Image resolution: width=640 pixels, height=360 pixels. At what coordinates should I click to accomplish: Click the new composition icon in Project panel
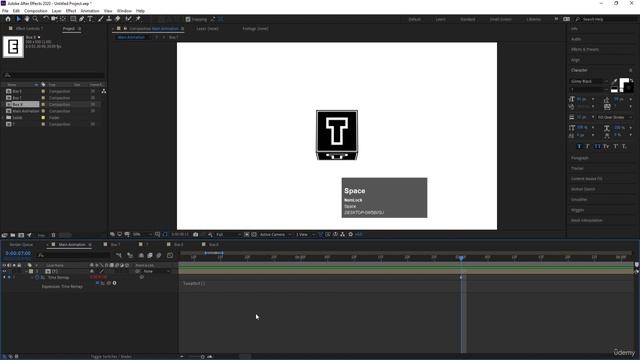point(21,235)
